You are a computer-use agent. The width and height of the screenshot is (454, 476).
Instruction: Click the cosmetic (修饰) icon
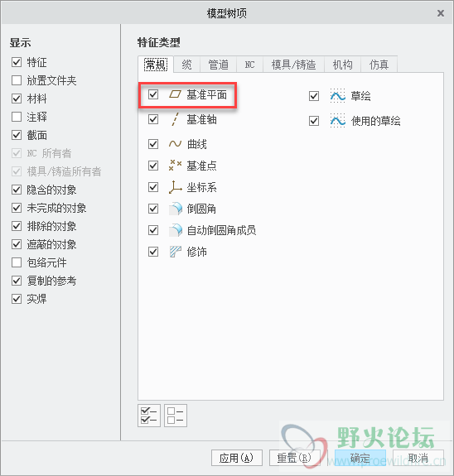coord(176,252)
